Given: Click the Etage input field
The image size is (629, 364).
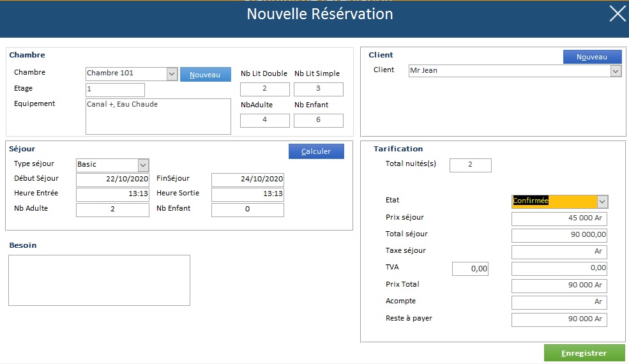Looking at the screenshot, I should pos(116,90).
